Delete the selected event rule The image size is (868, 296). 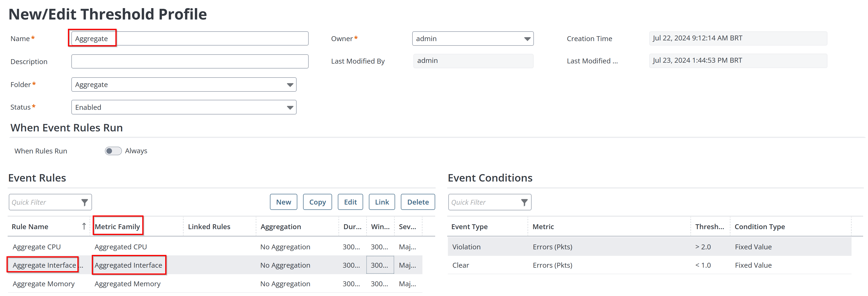point(418,202)
